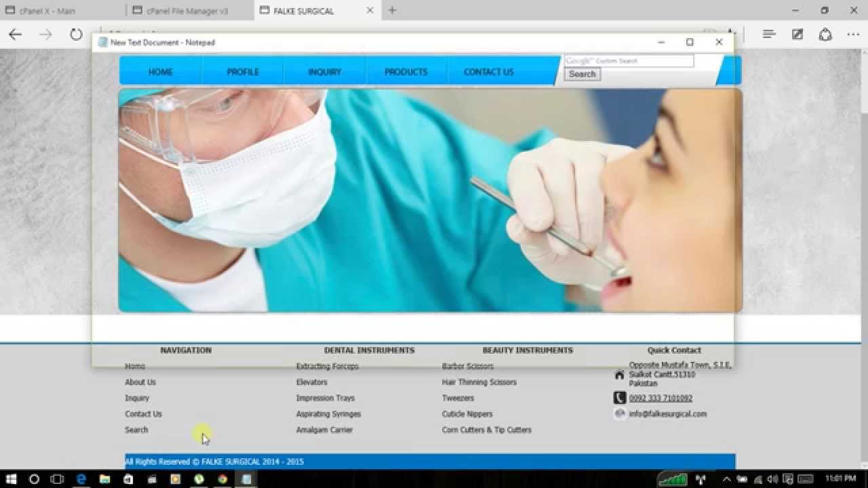The height and width of the screenshot is (488, 868).
Task: Switch to Notepad on the taskbar
Action: (246, 479)
